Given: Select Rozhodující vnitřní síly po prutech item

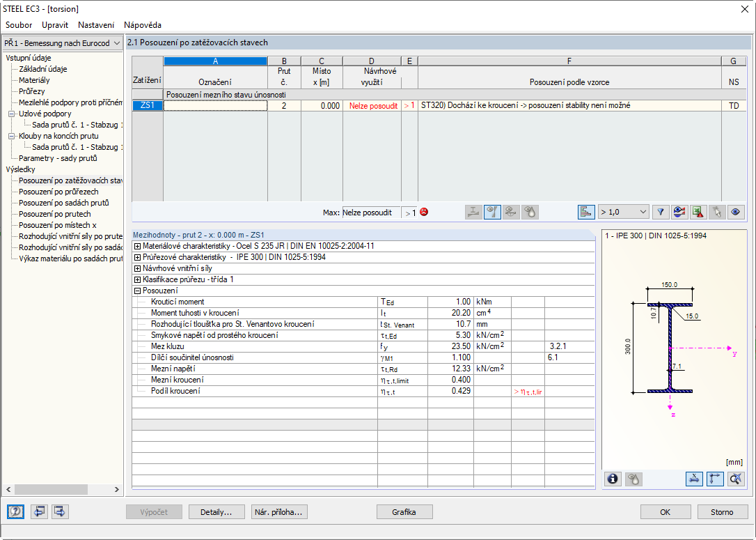Looking at the screenshot, I should click(x=70, y=236).
